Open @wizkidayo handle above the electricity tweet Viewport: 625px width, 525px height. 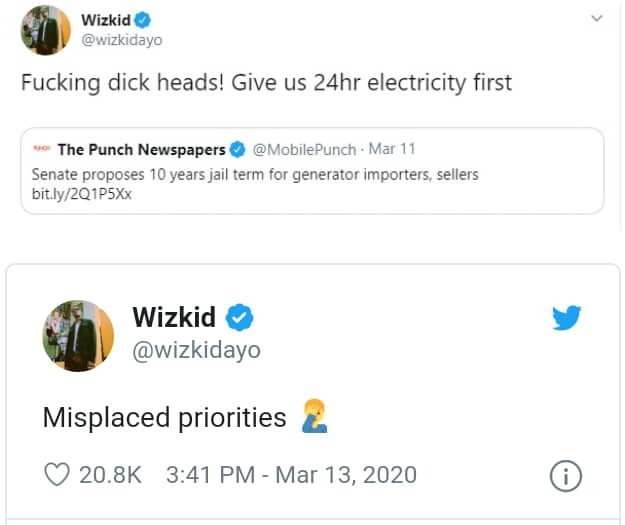[x=121, y=40]
